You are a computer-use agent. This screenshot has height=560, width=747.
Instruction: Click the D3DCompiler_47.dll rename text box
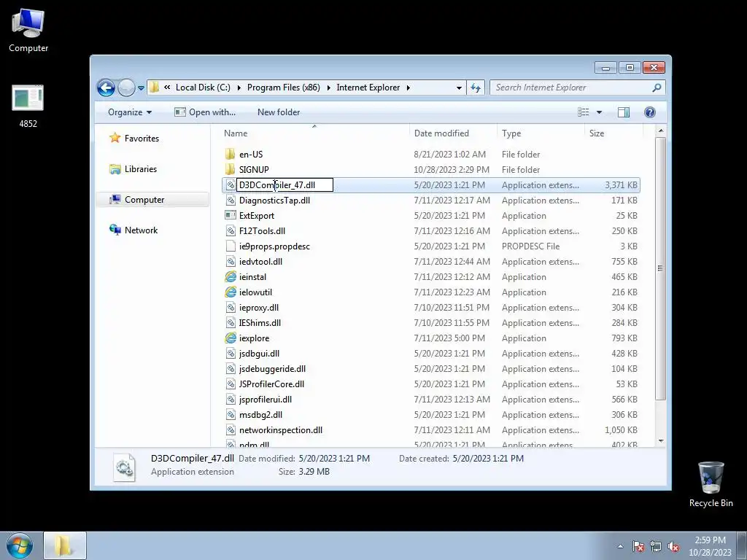(x=285, y=184)
